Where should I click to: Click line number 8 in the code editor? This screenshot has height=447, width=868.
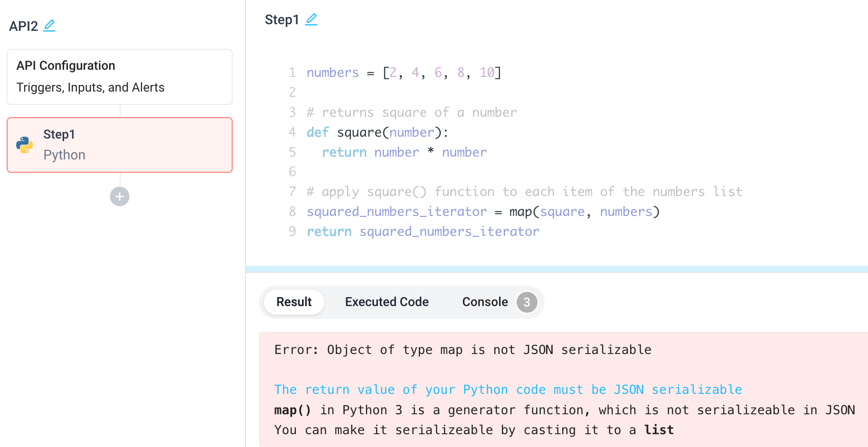pos(292,211)
